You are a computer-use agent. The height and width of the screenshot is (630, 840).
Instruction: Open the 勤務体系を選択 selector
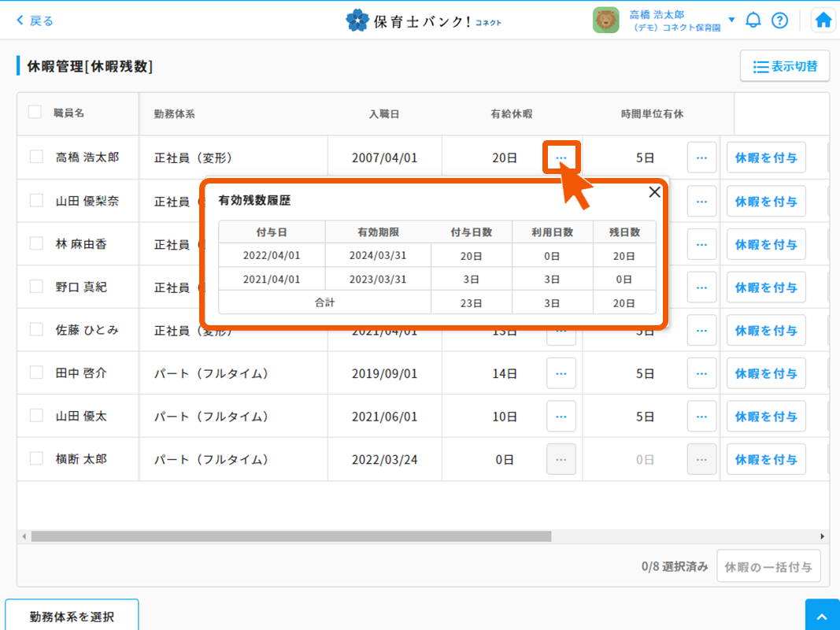tap(72, 616)
